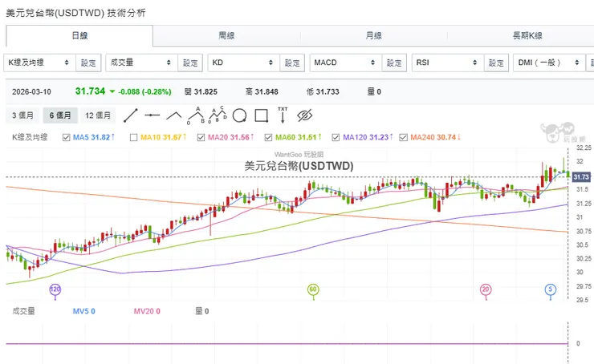Image resolution: width=594 pixels, height=364 pixels.
Task: Click the 60-day marker on the timeline
Action: tap(313, 289)
